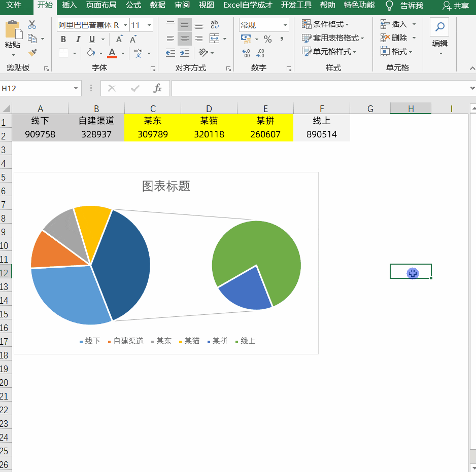Open Name Box dropdown arrow

tap(76, 88)
